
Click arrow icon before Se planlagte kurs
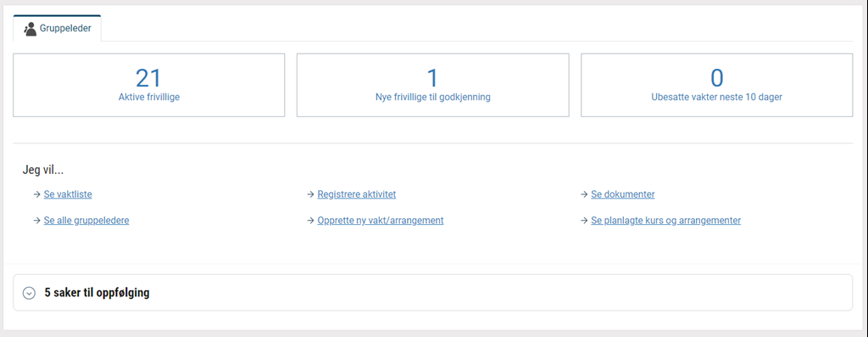[x=585, y=221]
